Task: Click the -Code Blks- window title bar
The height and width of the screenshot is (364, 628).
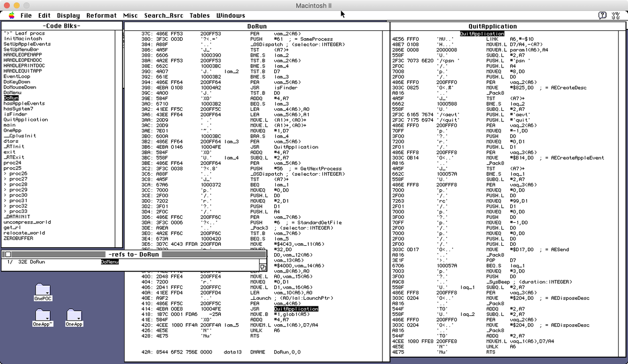Action: pos(61,26)
